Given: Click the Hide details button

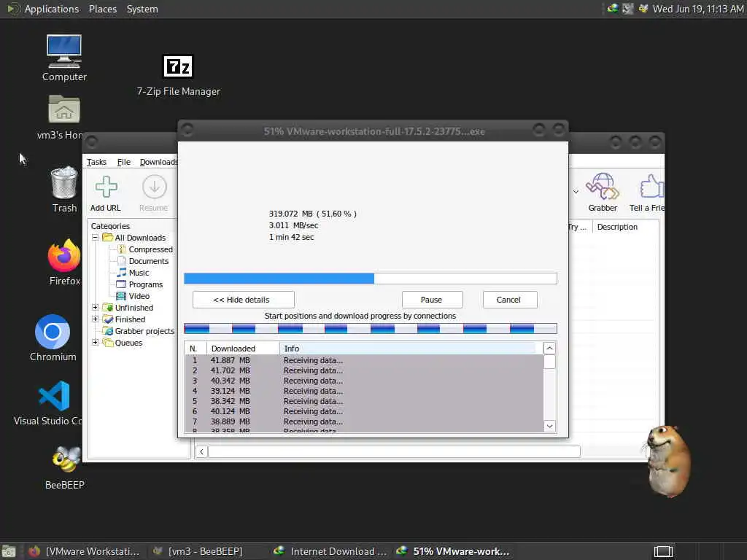Looking at the screenshot, I should tap(244, 300).
